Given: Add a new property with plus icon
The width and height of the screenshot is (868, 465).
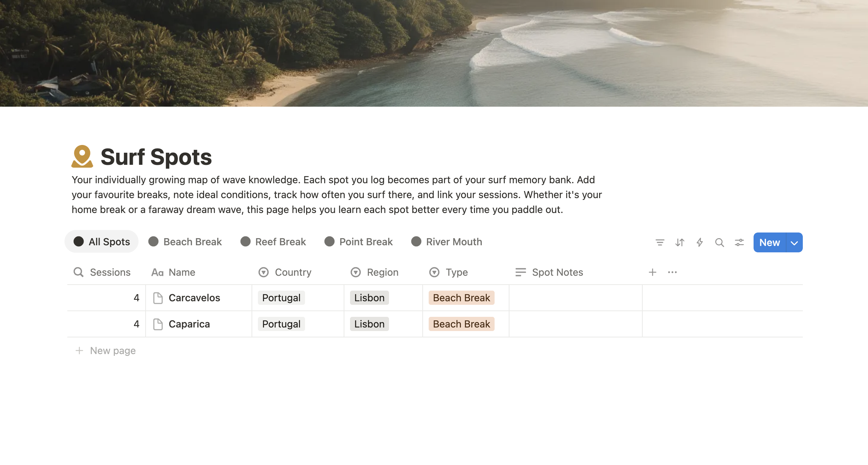Looking at the screenshot, I should pos(652,272).
